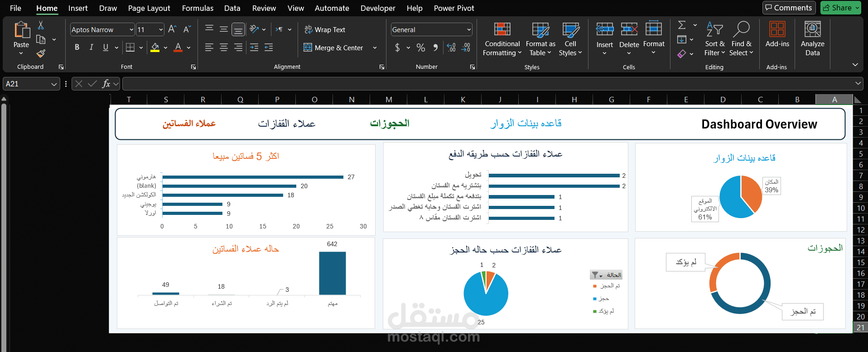
Task: Apply the Borders icon
Action: click(130, 47)
